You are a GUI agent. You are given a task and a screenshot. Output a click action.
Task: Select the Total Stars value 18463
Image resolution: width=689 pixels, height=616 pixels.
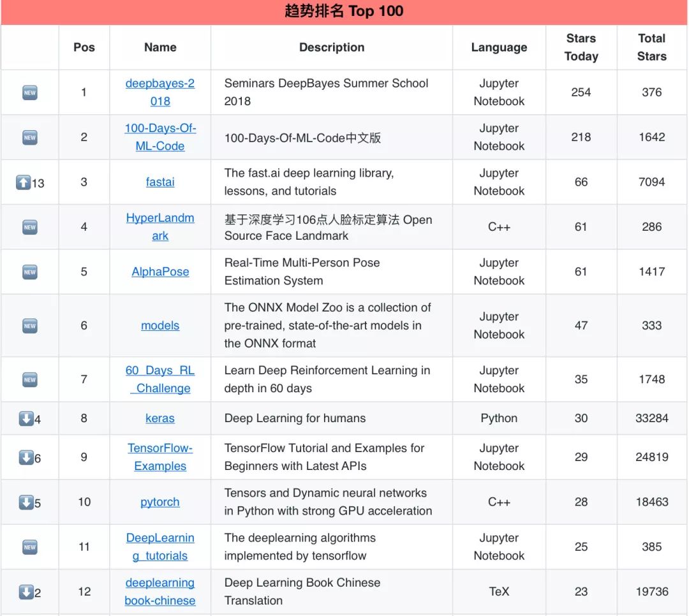[x=651, y=502]
